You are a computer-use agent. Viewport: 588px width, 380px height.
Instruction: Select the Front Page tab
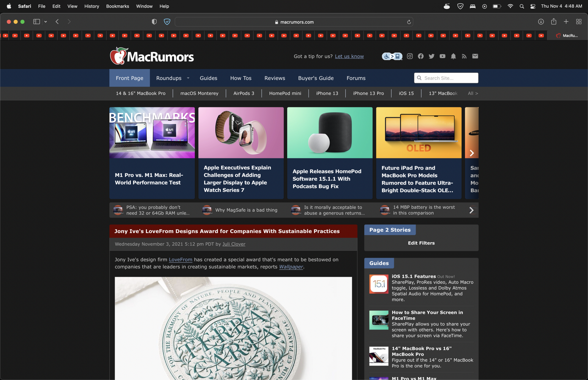130,78
